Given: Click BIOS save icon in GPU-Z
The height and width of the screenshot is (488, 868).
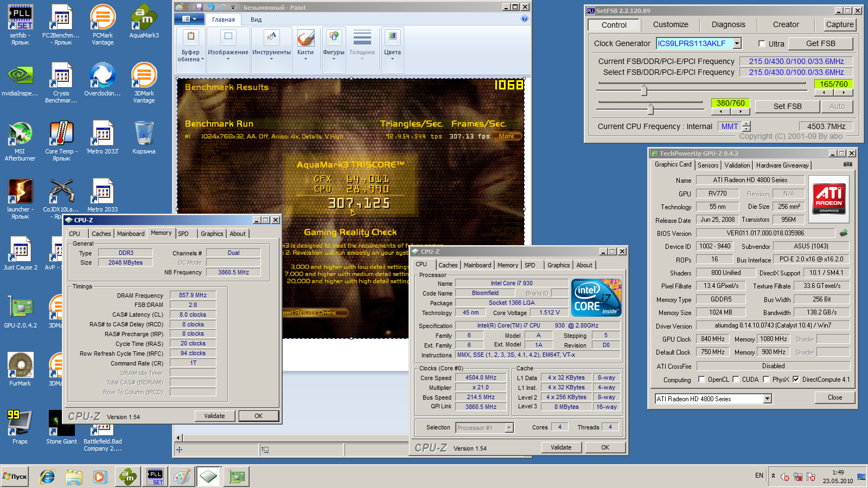Looking at the screenshot, I should coord(844,233).
